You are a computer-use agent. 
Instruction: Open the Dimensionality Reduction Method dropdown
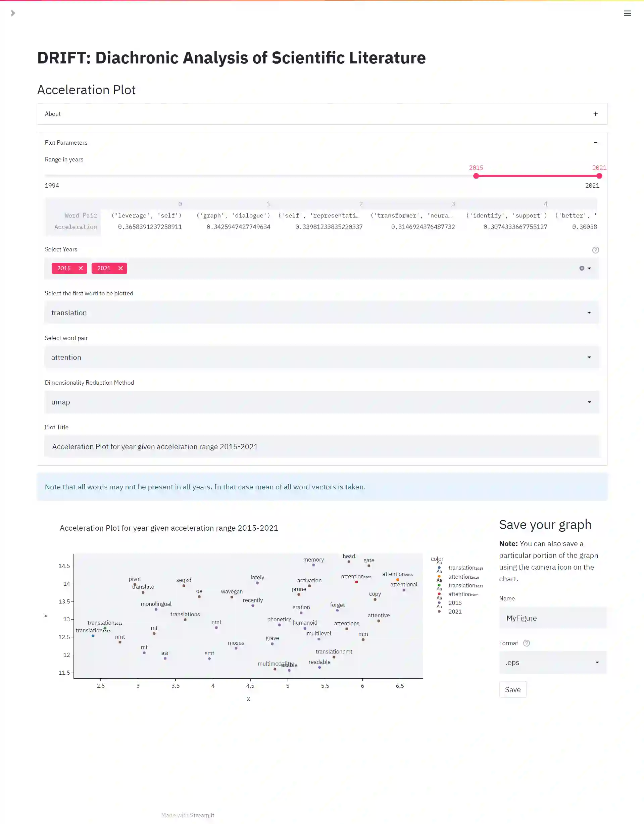pos(321,402)
